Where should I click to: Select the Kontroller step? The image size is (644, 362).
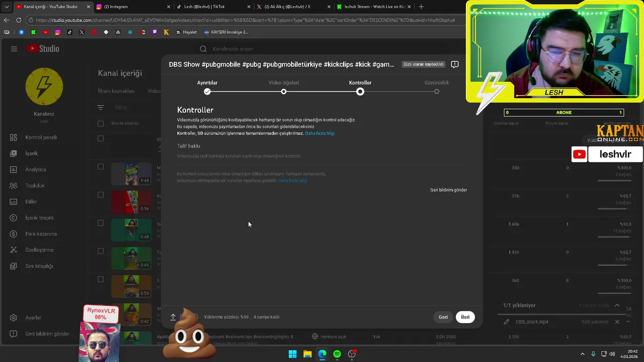[x=360, y=87]
